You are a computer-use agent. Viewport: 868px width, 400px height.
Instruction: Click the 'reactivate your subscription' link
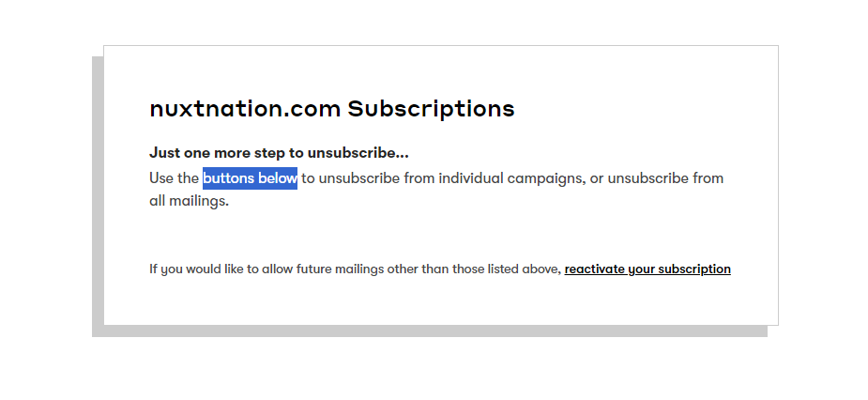coord(647,269)
